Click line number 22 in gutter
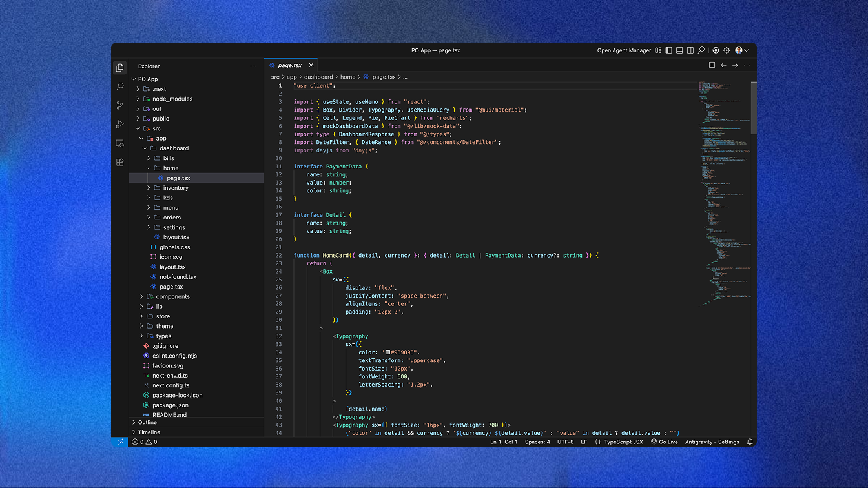 279,255
